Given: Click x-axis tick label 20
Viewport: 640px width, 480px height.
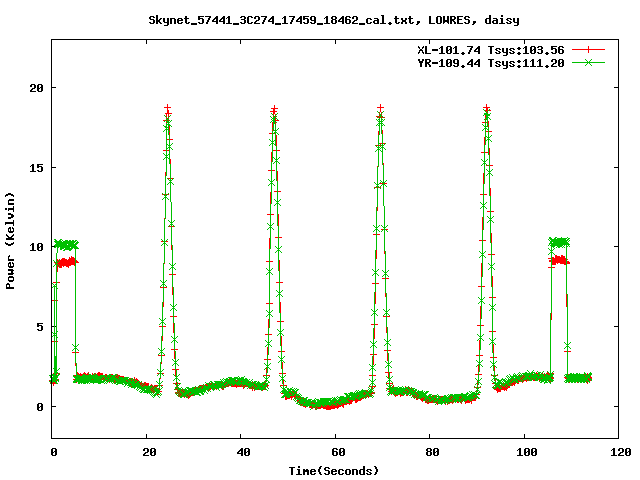Looking at the screenshot, I should pos(149,452).
